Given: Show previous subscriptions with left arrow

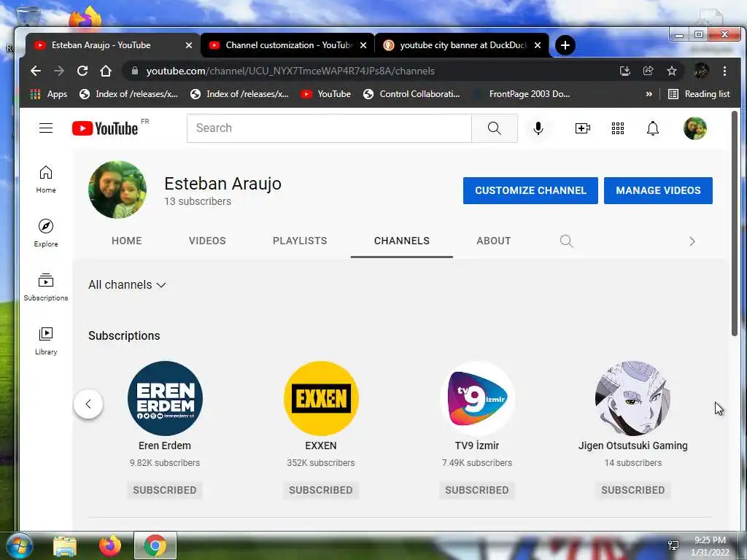Looking at the screenshot, I should [88, 404].
